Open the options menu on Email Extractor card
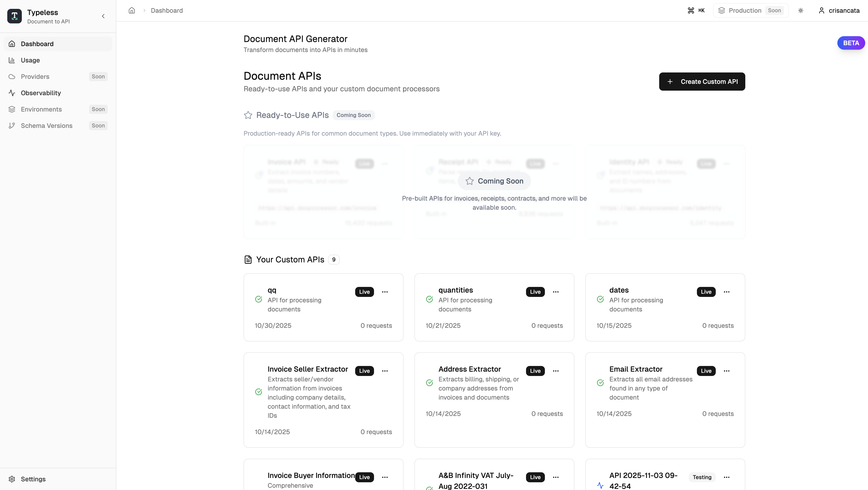 pyautogui.click(x=726, y=371)
